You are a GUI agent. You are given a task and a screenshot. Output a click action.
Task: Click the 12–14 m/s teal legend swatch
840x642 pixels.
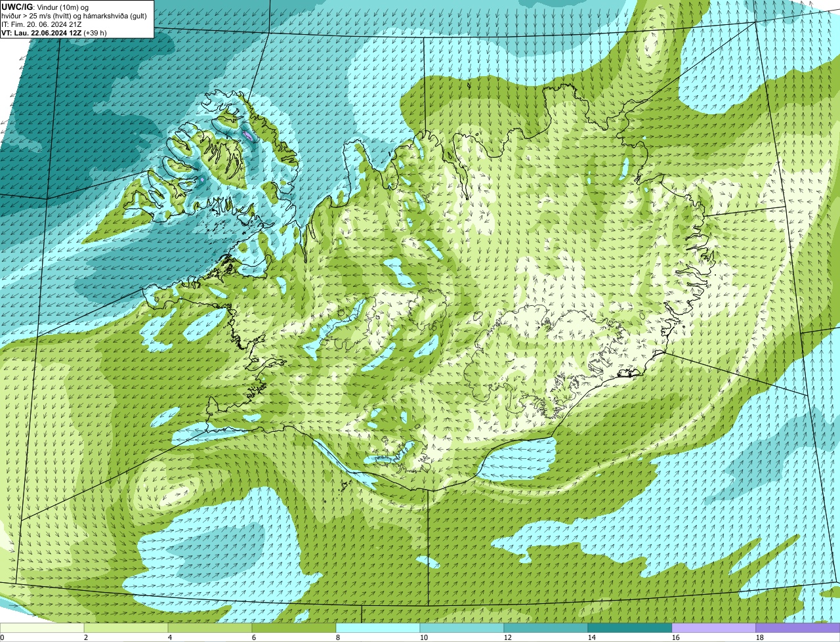[x=546, y=628]
